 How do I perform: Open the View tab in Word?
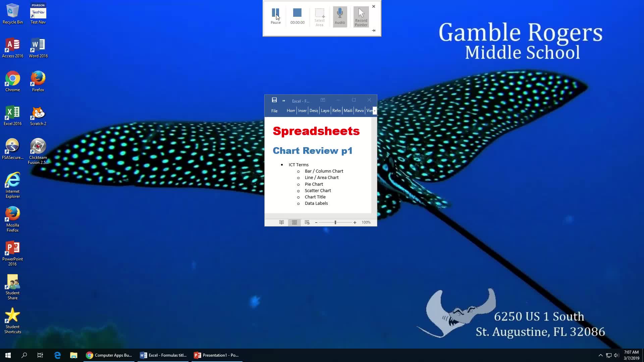click(369, 111)
